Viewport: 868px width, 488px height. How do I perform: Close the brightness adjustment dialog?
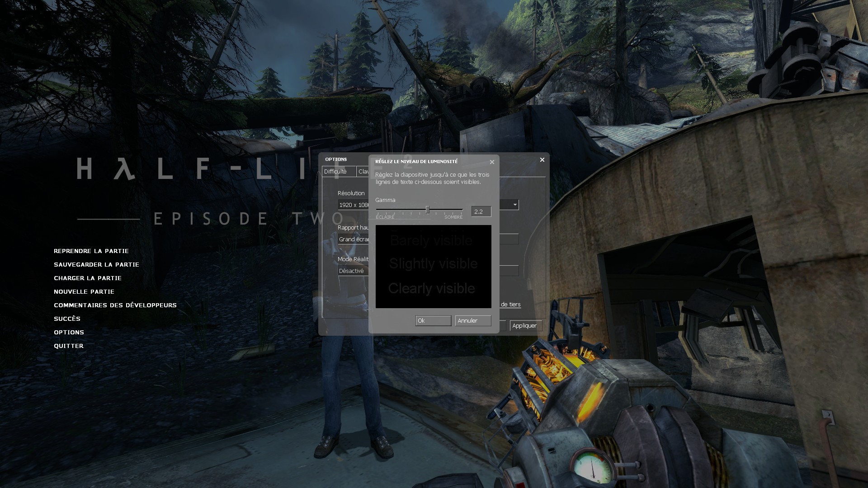pos(492,162)
